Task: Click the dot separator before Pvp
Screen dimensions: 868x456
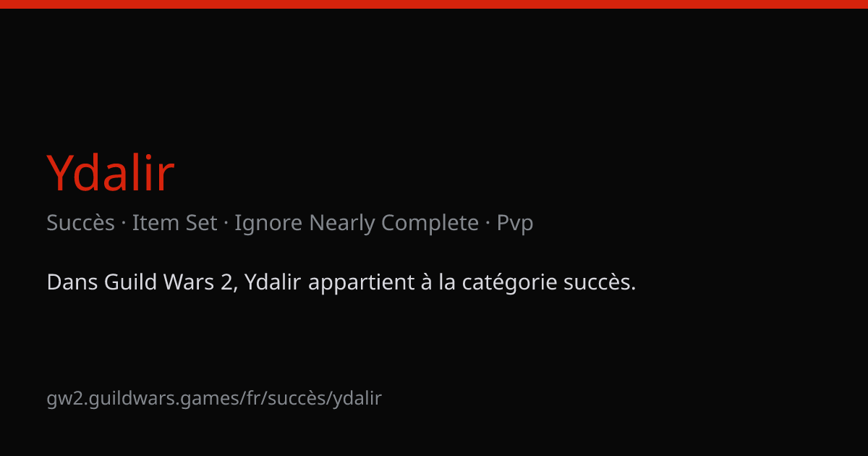Action: pyautogui.click(x=488, y=223)
